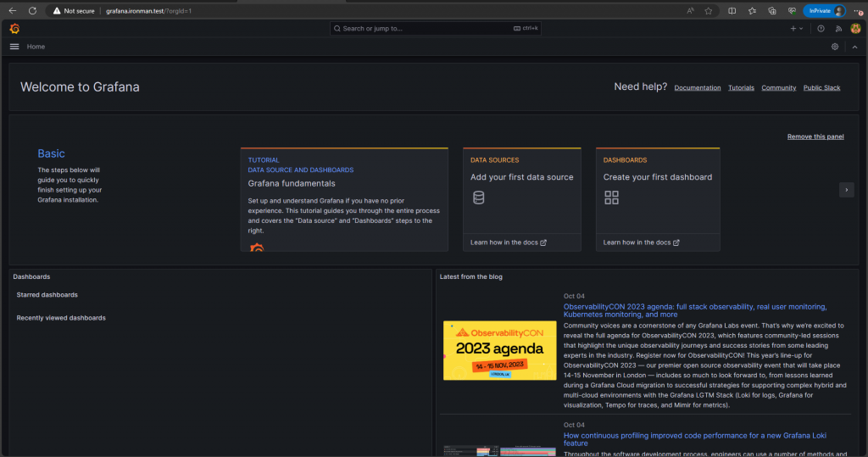
Task: Open the Grafana news feed icon
Action: [838, 28]
